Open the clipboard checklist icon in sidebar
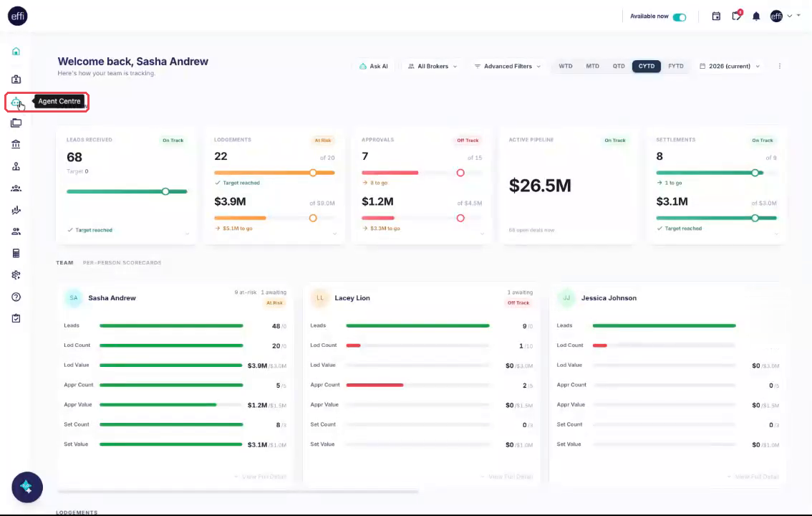The height and width of the screenshot is (516, 812). 16,319
